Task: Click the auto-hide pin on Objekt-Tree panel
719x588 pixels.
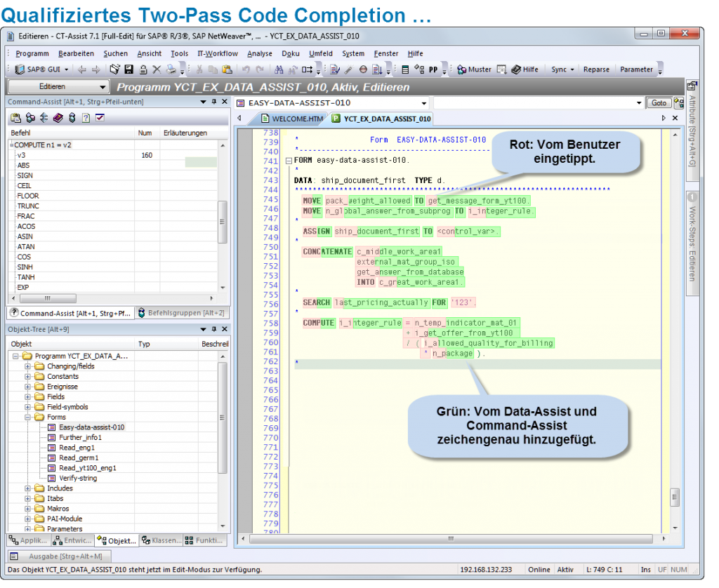Action: click(214, 328)
